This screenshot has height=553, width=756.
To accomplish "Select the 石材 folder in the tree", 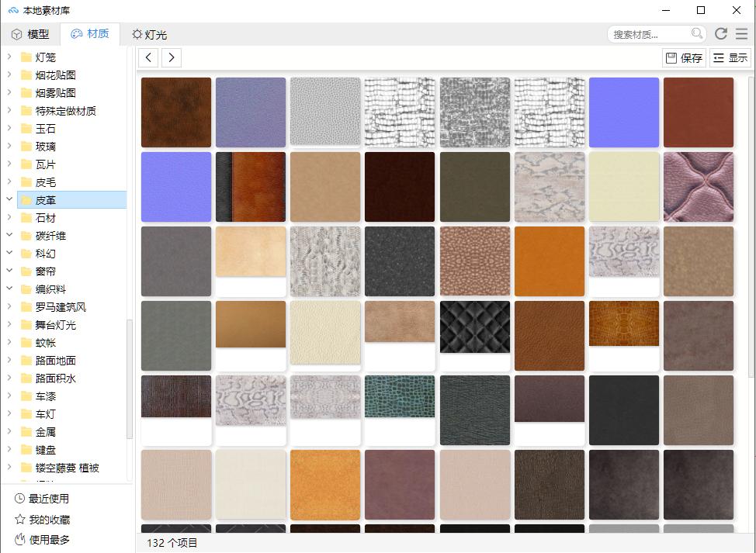I will coord(45,218).
